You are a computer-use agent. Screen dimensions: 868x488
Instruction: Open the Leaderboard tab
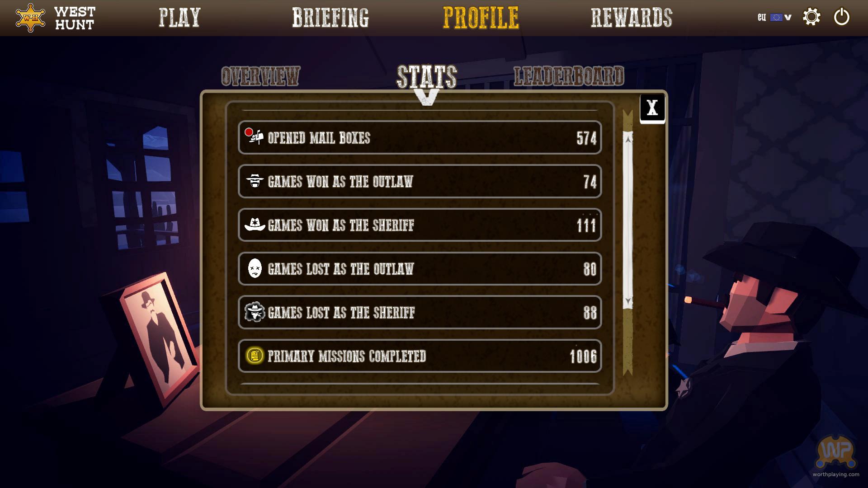coord(569,76)
